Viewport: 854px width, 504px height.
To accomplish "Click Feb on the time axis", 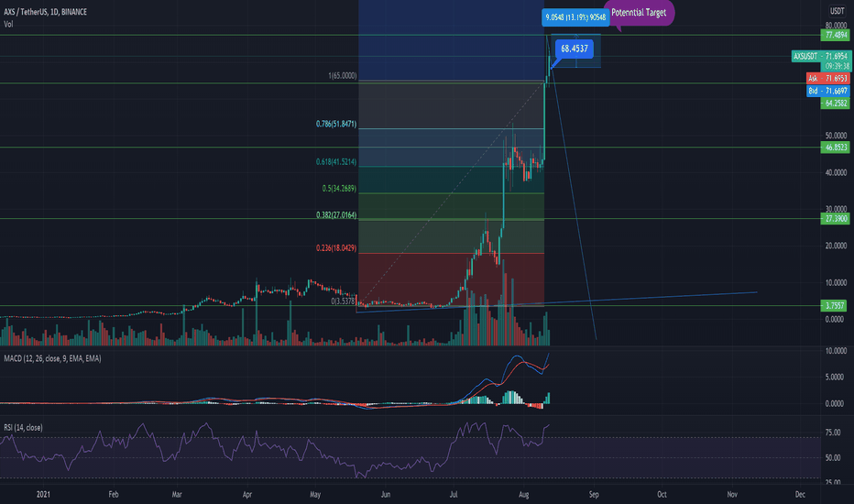I will (x=114, y=495).
